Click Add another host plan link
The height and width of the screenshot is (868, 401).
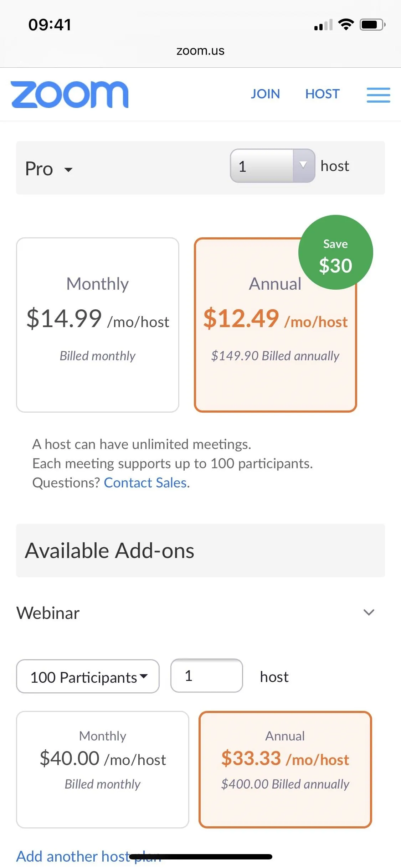89,856
